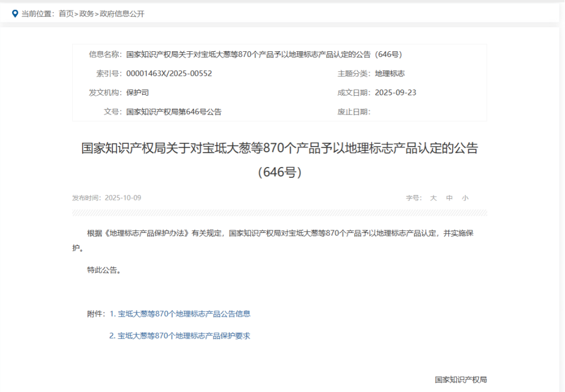Click the 信息名称 announcement name text
Viewport: 565px width, 392px height.
(x=264, y=54)
